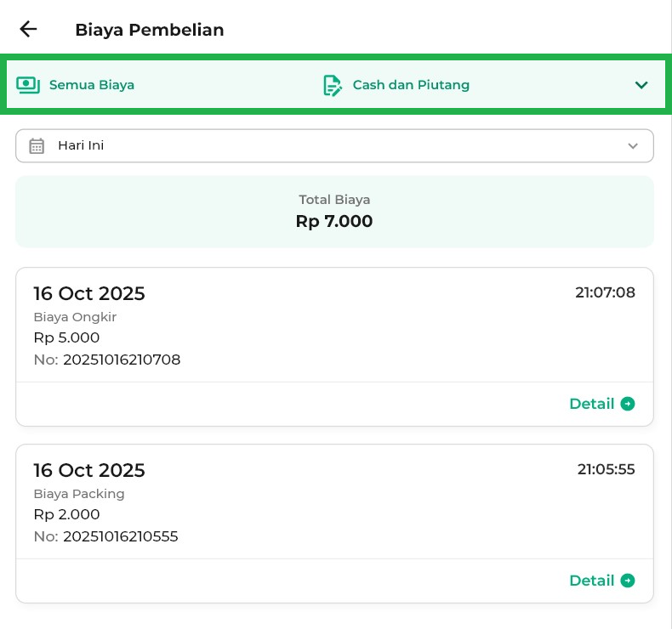Click the Total Biaya summary panel
This screenshot has height=629, width=672.
334,212
